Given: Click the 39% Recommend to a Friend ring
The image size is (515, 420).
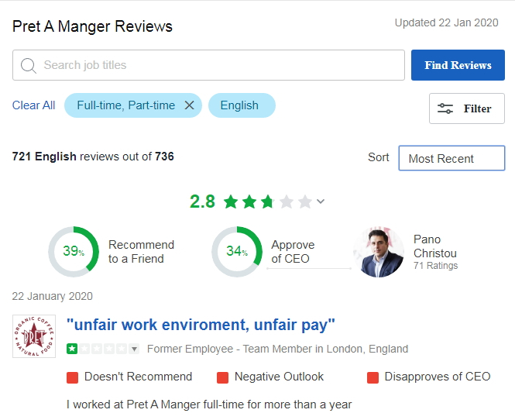Looking at the screenshot, I should click(x=74, y=252).
